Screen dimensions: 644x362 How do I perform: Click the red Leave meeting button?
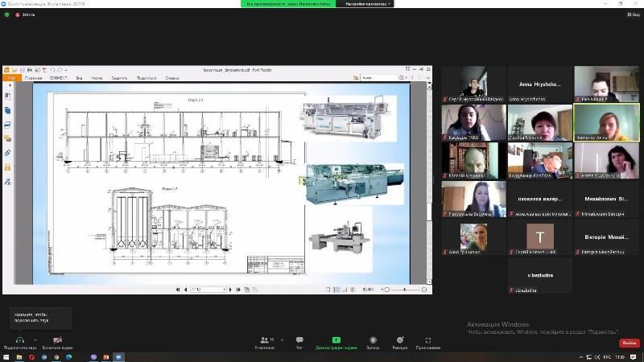point(628,343)
